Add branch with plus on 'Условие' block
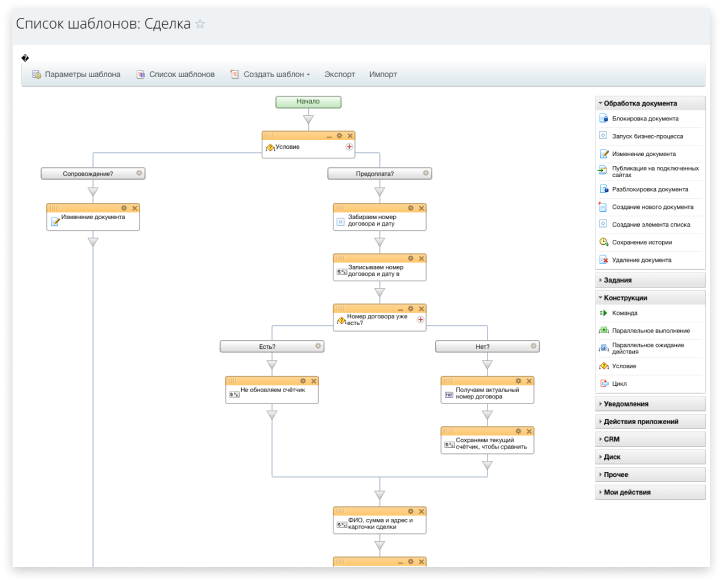The image size is (722, 583). pos(349,146)
